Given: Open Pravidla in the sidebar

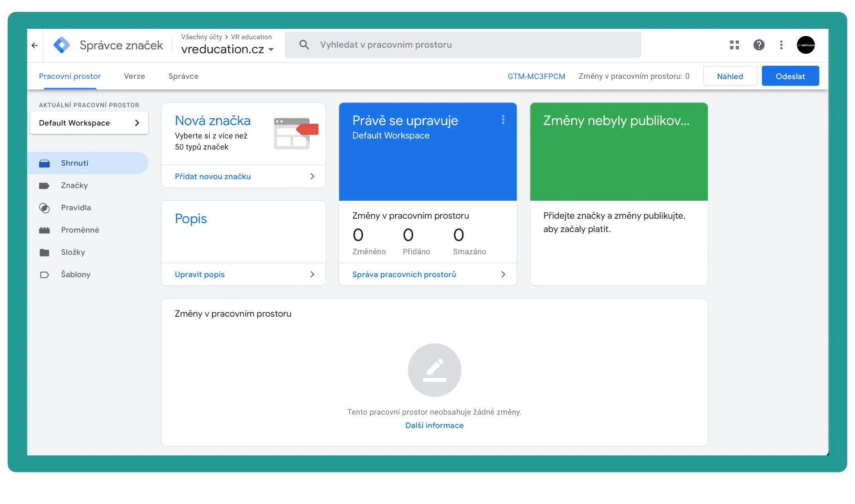Looking at the screenshot, I should (76, 208).
